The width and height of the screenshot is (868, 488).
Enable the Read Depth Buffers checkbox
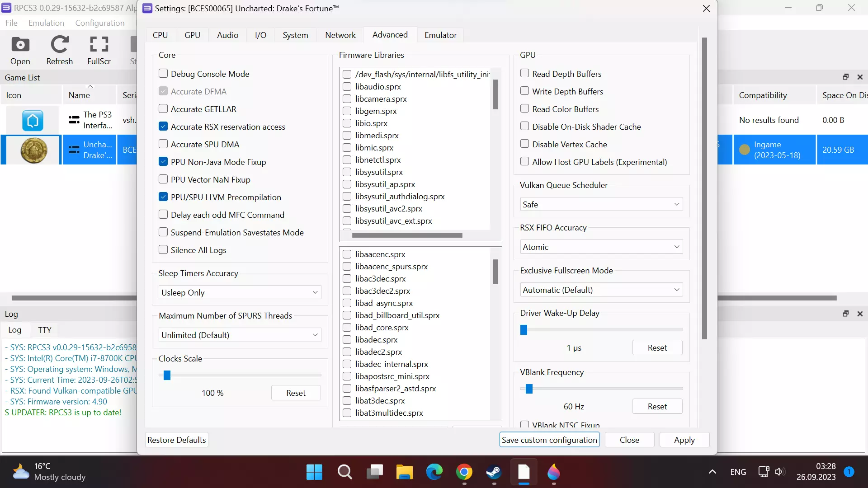point(524,74)
